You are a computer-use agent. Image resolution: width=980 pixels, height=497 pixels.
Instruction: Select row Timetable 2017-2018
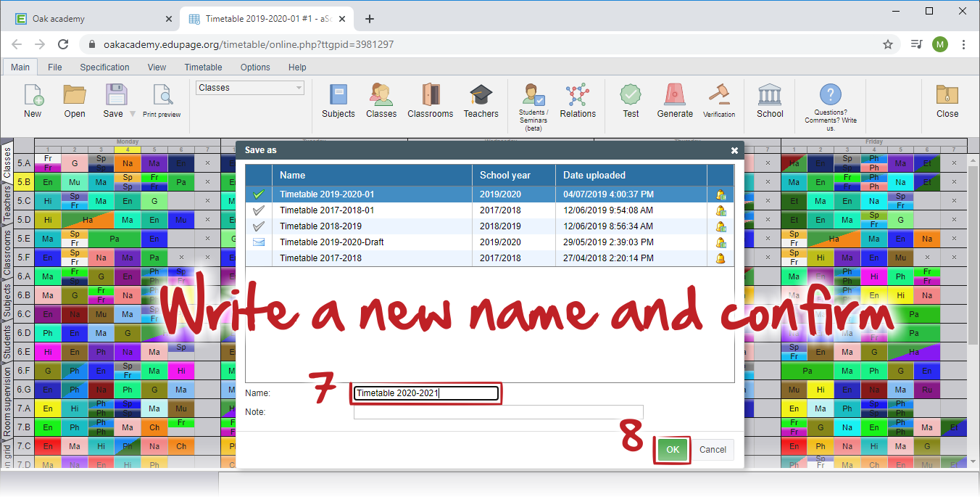tap(489, 258)
